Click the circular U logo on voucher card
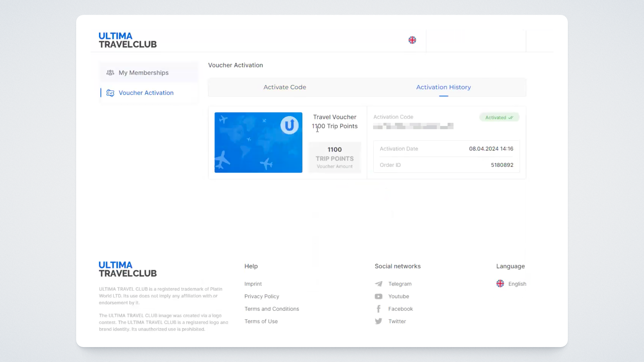This screenshot has width=644, height=362. point(289,125)
